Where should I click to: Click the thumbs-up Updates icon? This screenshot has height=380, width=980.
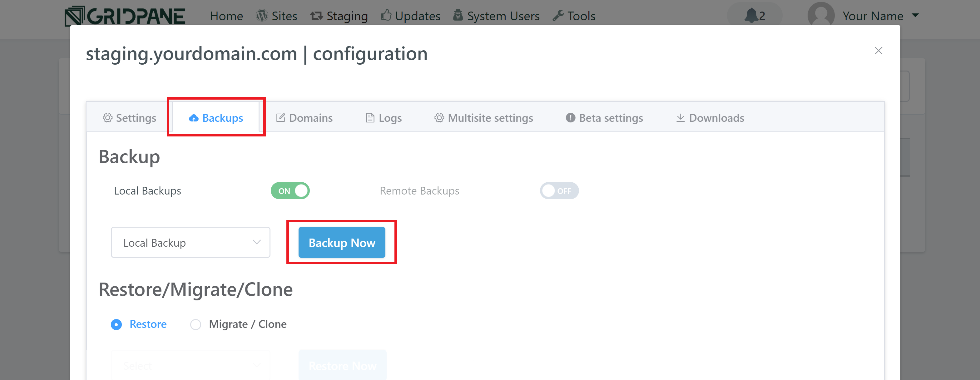(386, 15)
